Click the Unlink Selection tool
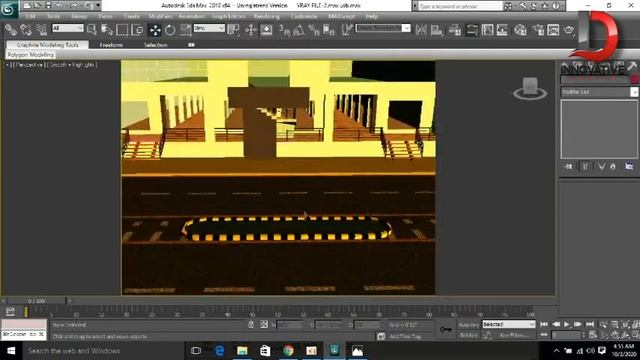This screenshot has height=360, width=640. click(x=26, y=30)
